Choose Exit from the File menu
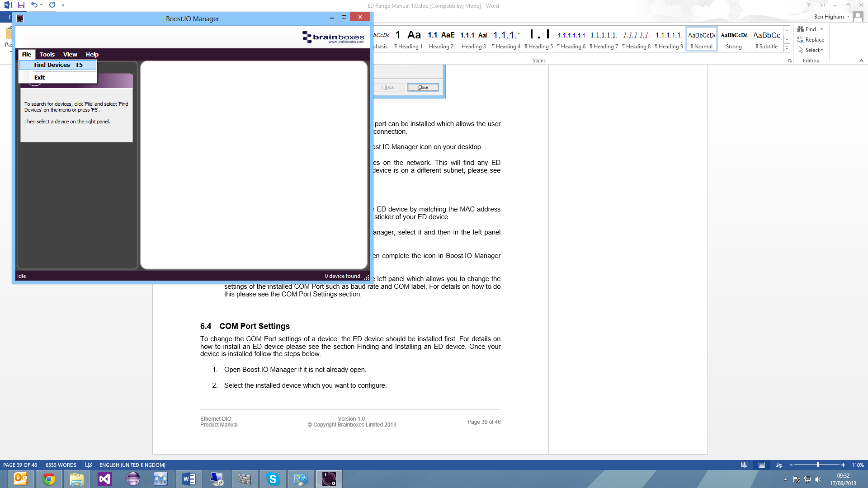 (40, 78)
